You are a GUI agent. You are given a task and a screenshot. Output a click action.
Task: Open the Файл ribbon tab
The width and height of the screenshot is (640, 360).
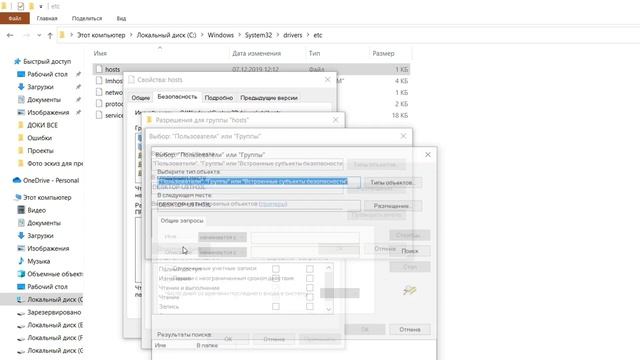click(x=15, y=18)
